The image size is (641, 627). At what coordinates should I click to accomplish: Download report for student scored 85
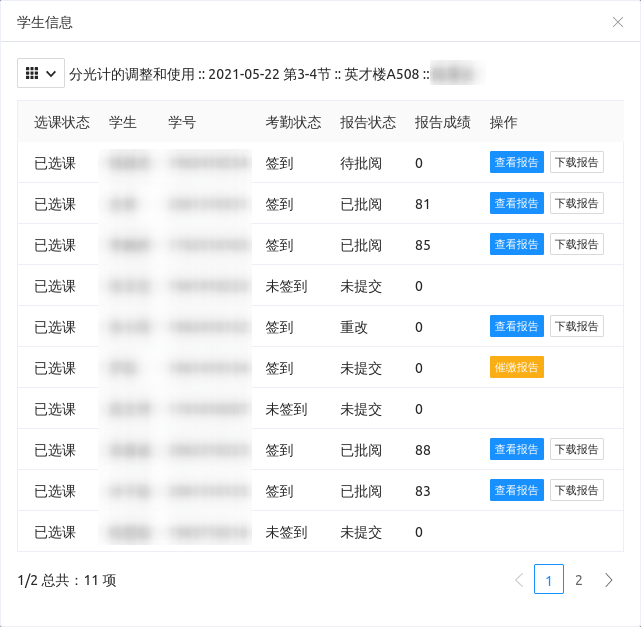(x=577, y=245)
